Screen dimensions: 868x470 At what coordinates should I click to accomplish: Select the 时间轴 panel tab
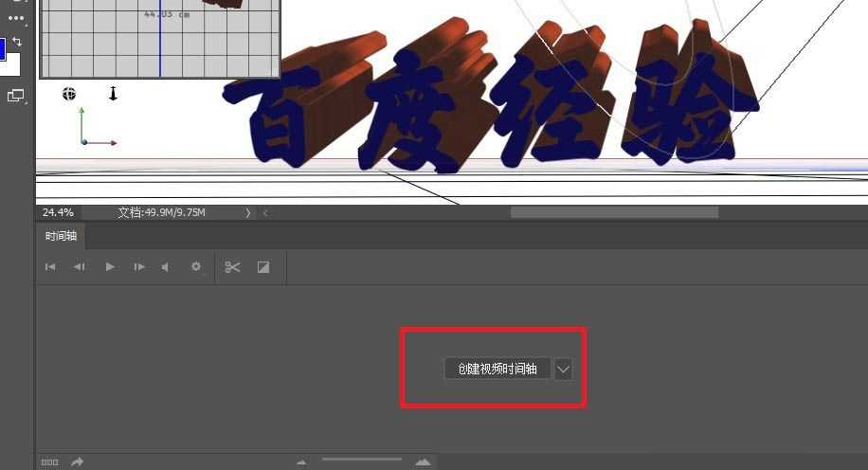click(x=61, y=236)
